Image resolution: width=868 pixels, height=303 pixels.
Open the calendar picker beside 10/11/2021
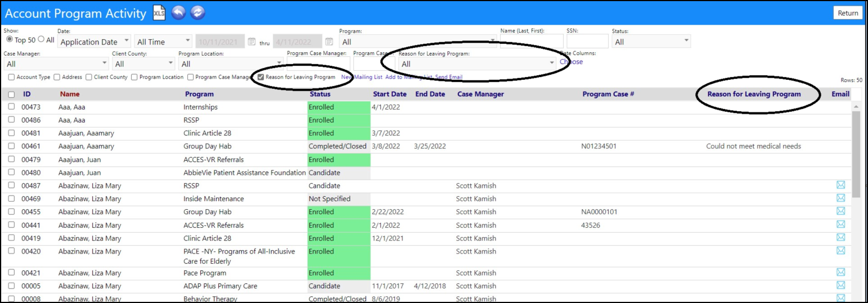coord(252,42)
